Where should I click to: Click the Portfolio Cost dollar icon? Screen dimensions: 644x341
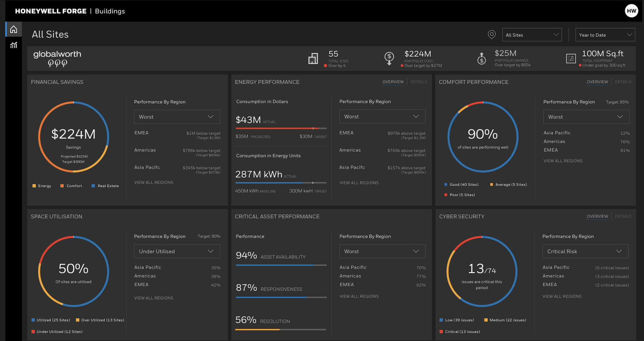[390, 58]
